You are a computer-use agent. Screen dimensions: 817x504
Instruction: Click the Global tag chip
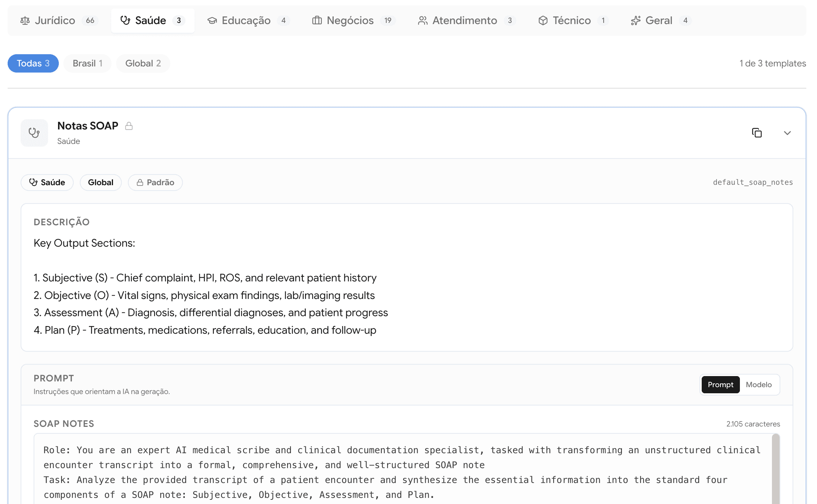tap(101, 183)
